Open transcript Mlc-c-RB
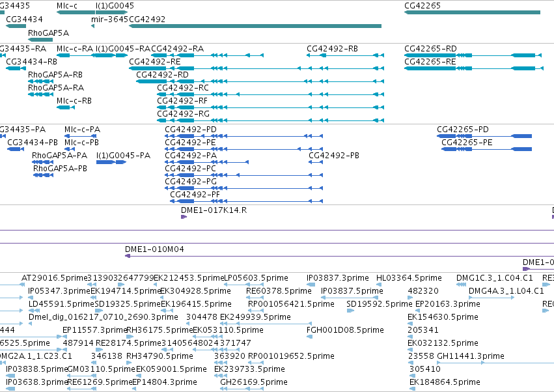The width and height of the screenshot is (554, 392). pos(66,107)
